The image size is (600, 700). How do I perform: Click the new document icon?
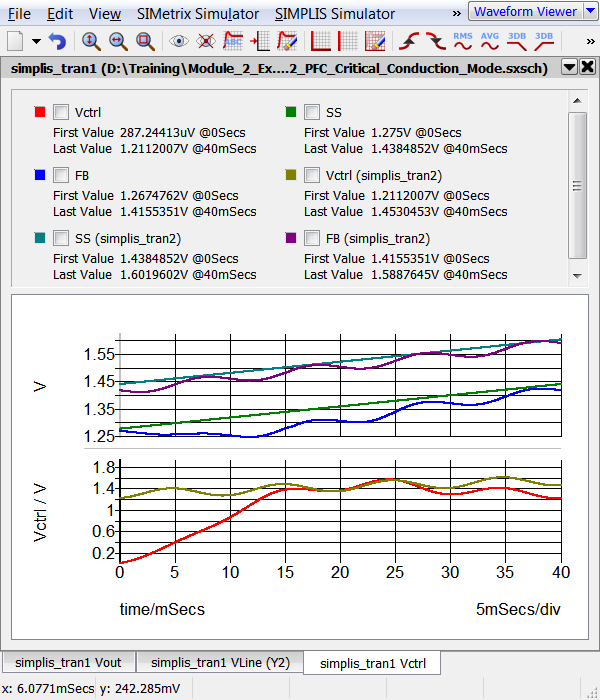(x=15, y=41)
